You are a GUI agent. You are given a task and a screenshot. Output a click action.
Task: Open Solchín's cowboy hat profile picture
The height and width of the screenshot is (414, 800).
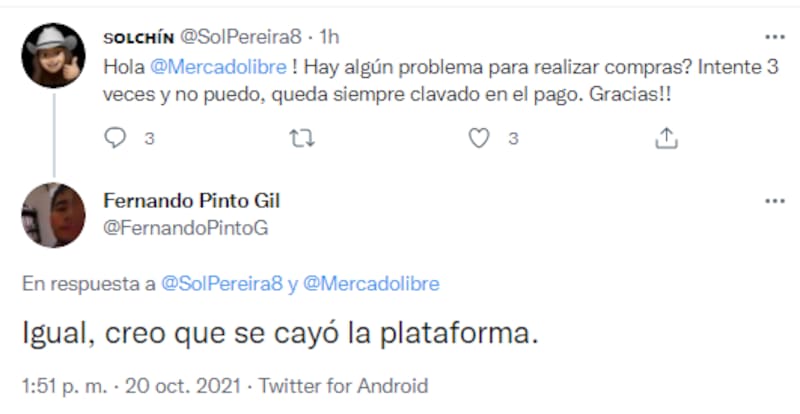(53, 56)
